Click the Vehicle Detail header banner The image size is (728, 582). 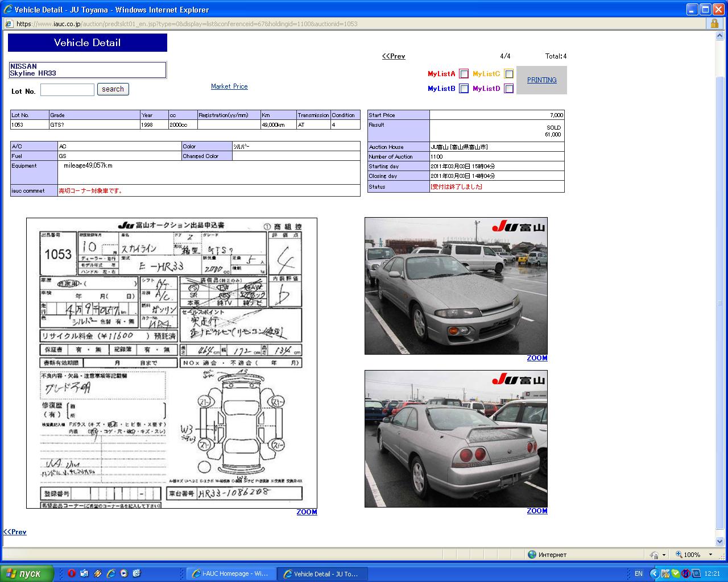[x=88, y=43]
